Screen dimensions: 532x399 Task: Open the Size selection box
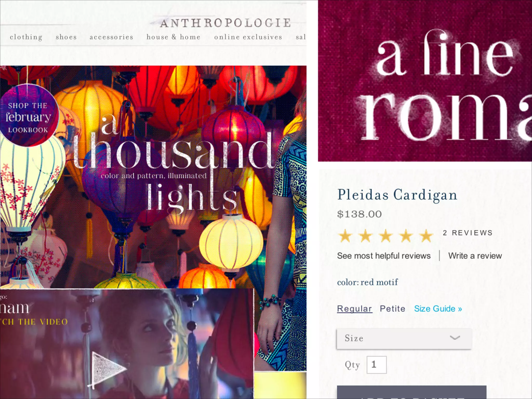[x=404, y=338]
